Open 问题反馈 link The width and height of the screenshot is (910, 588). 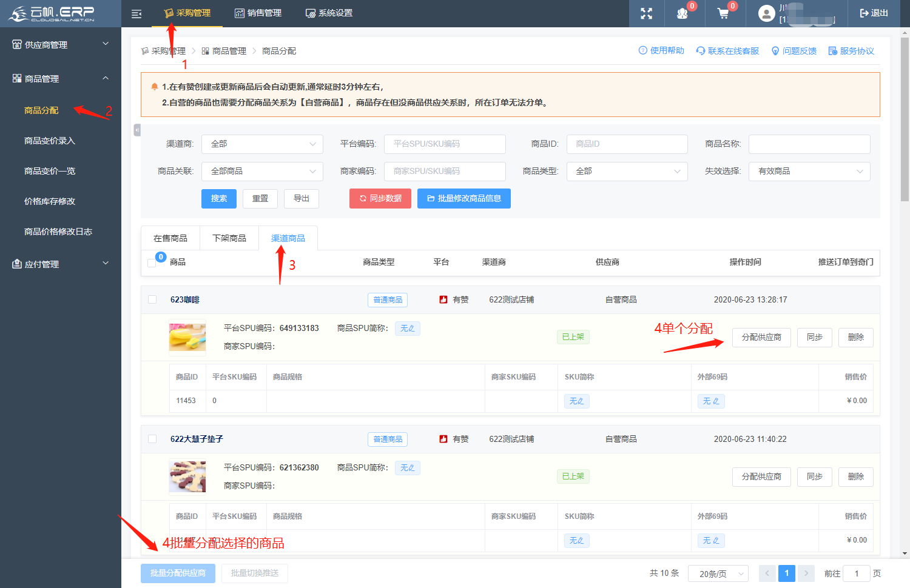click(x=794, y=51)
